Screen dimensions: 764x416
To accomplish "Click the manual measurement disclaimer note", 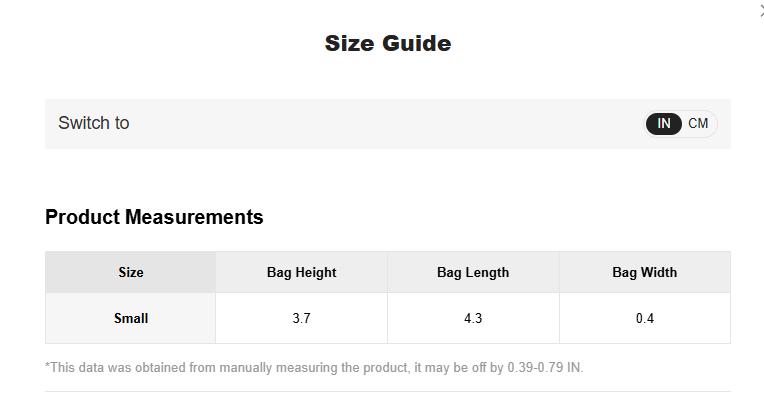I will (x=314, y=367).
